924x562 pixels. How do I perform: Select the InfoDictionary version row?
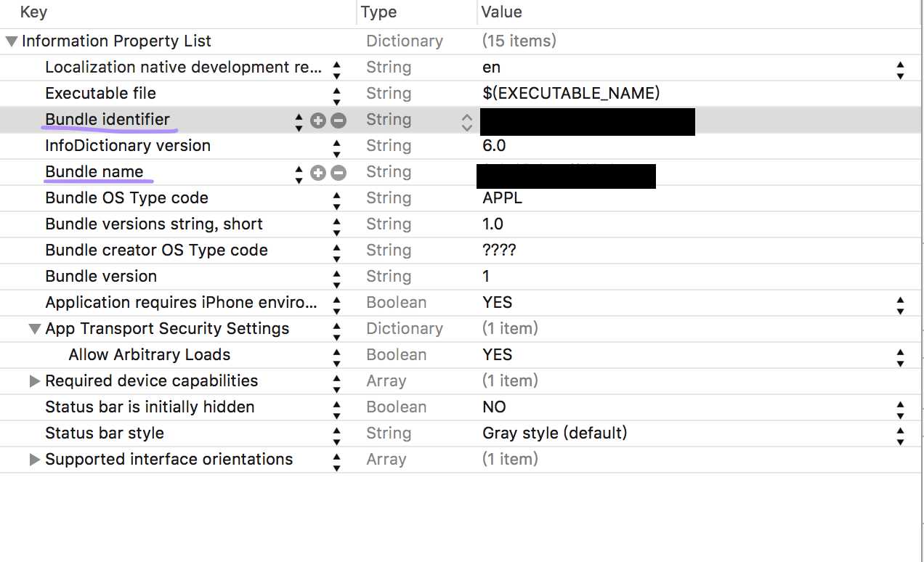[x=128, y=146]
